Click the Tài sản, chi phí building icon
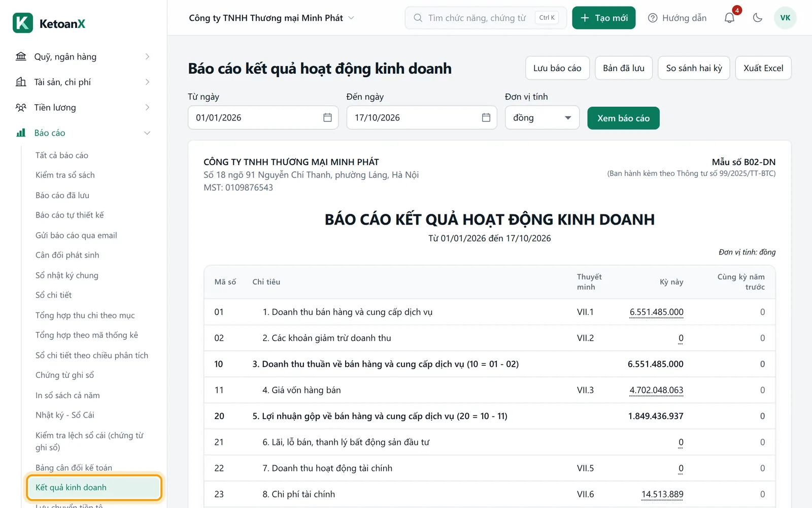 pyautogui.click(x=21, y=82)
